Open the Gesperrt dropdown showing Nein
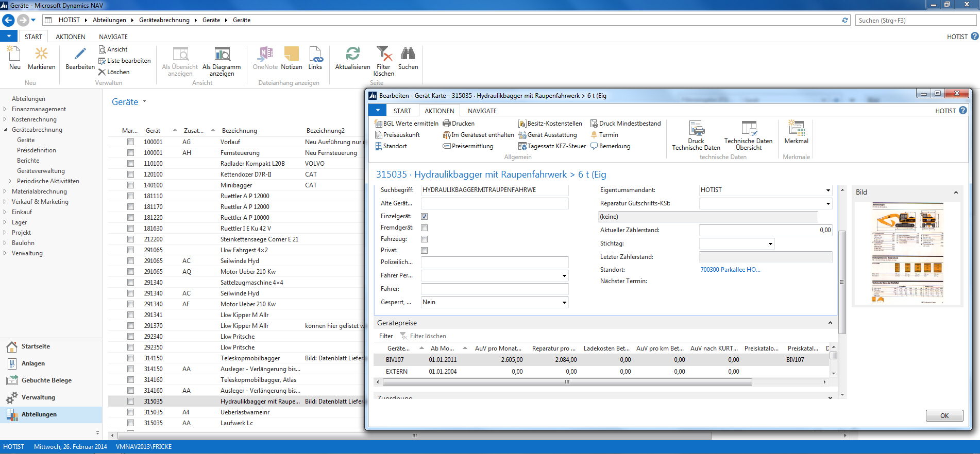Viewport: 980px width, 454px height. tap(564, 303)
